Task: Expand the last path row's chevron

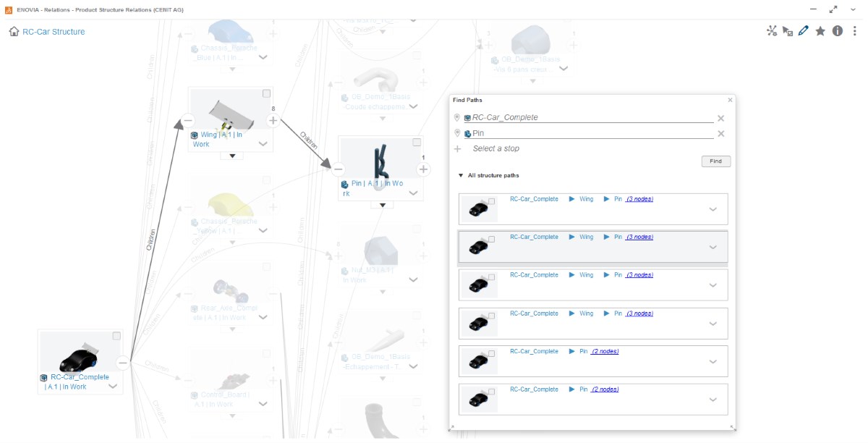Action: point(712,400)
